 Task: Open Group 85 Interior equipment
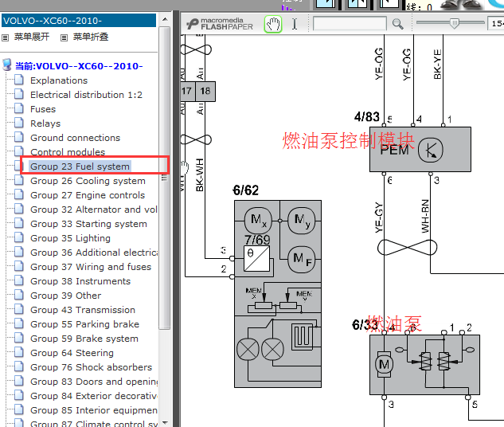point(94,410)
